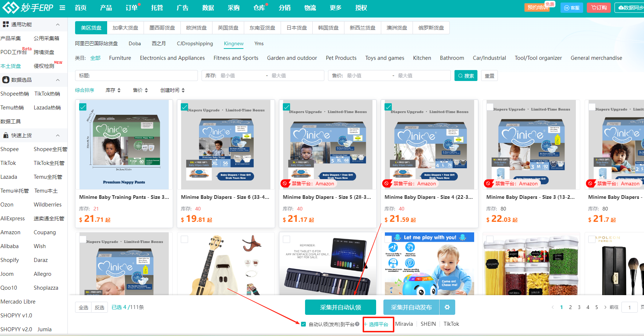644x336 pixels.
Task: Click + 选择平台 to choose platform
Action: tap(376, 324)
